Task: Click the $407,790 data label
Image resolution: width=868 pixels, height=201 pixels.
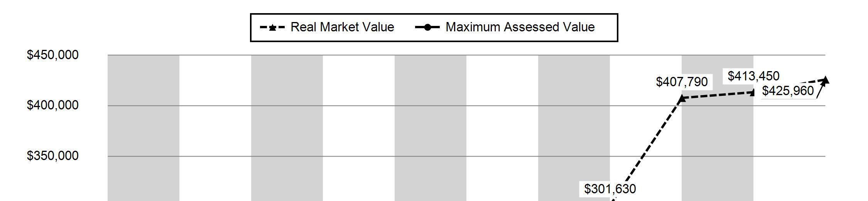Action: 682,82
